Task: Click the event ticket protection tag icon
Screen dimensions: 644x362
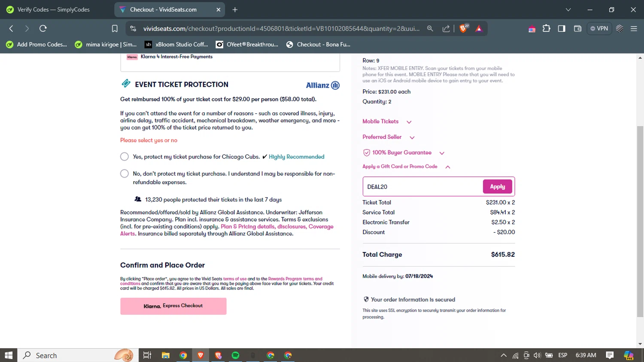Action: coord(126,83)
